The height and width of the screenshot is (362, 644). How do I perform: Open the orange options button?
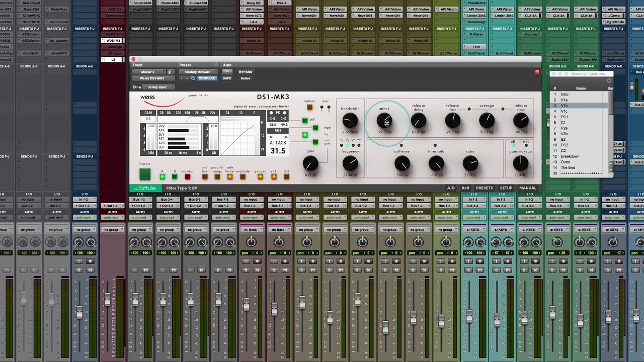click(309, 107)
